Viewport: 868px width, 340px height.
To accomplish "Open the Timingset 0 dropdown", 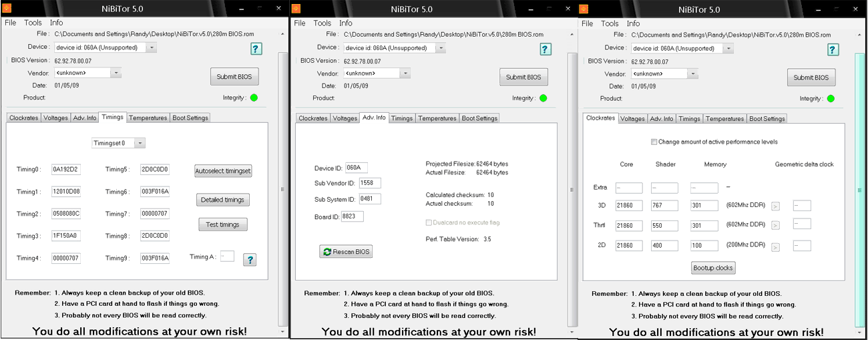I will tap(140, 143).
